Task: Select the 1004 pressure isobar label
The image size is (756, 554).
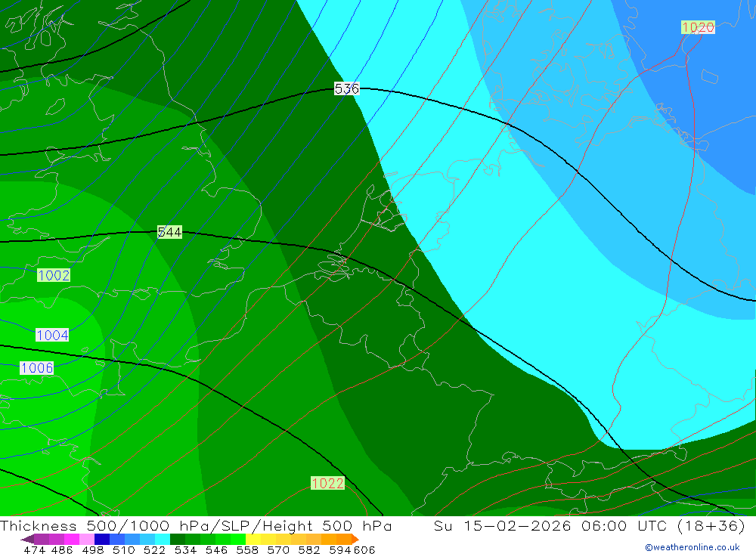Action: click(x=52, y=335)
